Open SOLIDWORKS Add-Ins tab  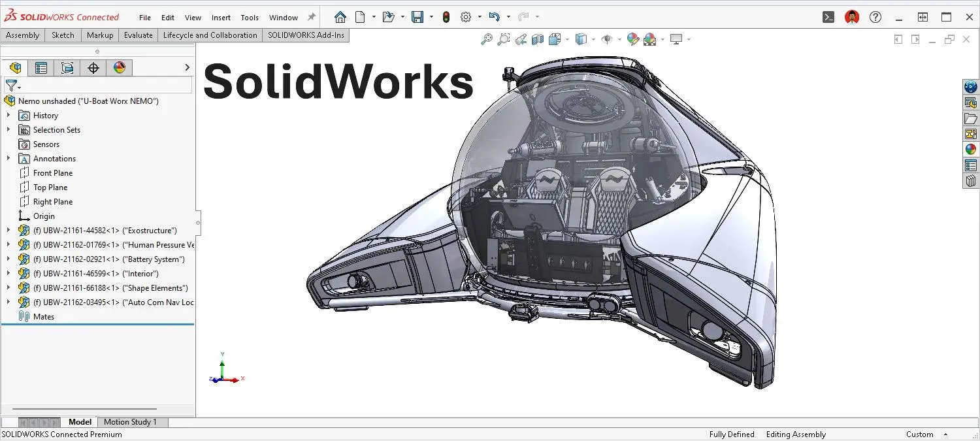point(306,35)
